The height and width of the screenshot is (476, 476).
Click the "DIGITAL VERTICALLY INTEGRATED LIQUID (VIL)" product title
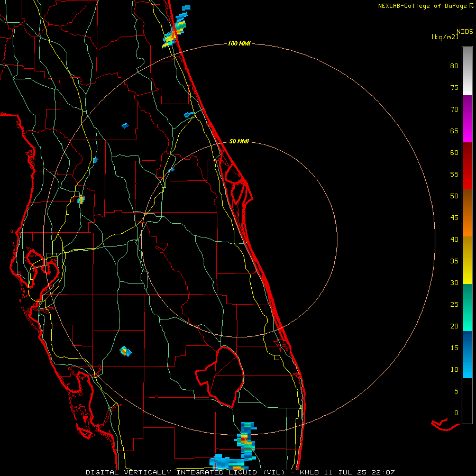click(186, 472)
